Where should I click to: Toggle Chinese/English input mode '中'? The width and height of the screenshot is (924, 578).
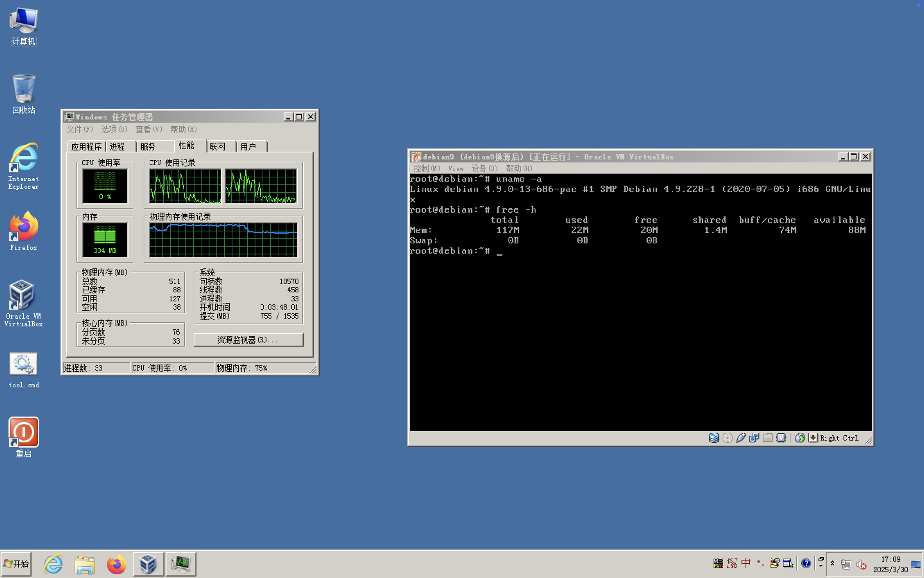tap(746, 563)
